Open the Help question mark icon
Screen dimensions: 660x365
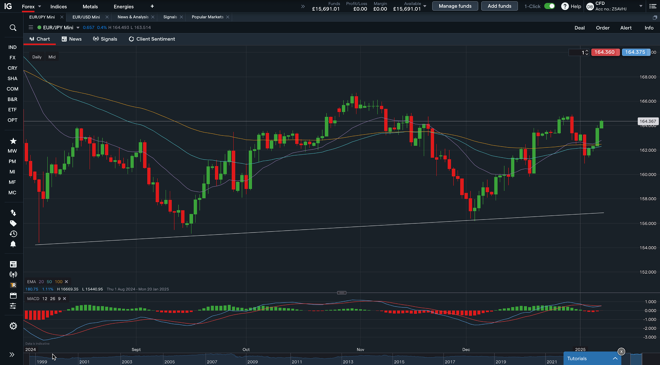pos(565,6)
